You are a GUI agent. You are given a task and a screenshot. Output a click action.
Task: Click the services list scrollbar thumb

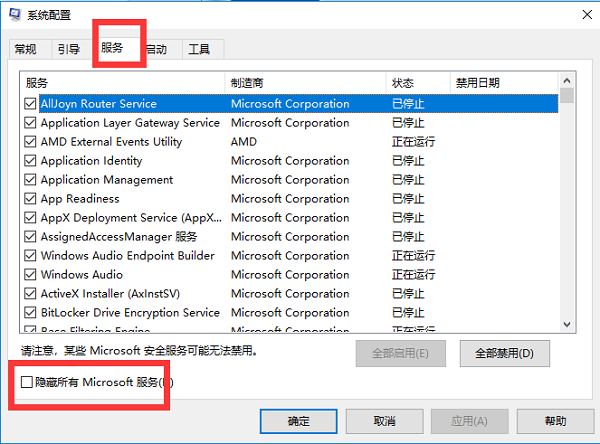[567, 96]
